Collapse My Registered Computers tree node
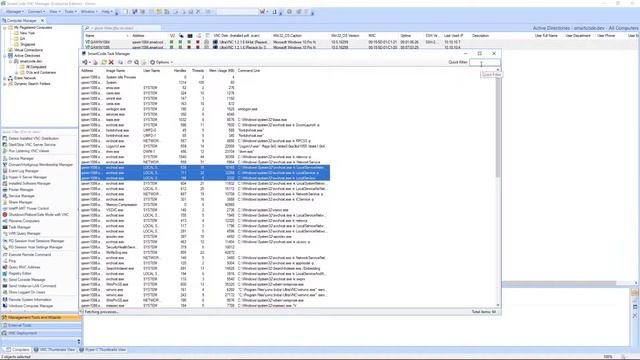 [4, 27]
